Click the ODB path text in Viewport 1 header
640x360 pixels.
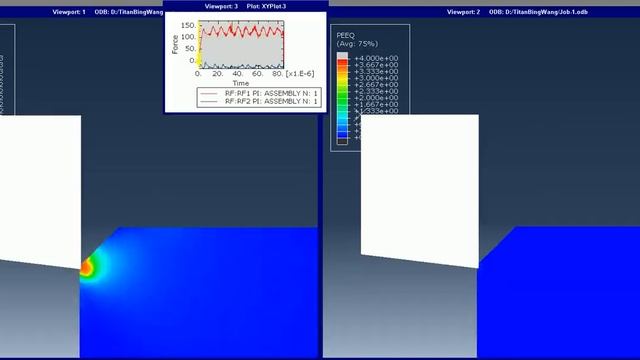tap(129, 12)
